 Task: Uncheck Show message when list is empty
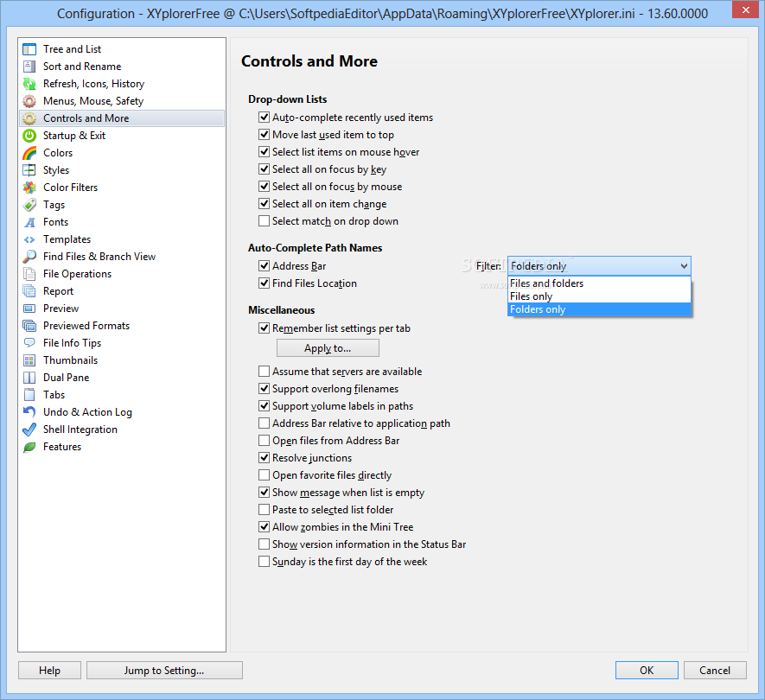tap(264, 493)
